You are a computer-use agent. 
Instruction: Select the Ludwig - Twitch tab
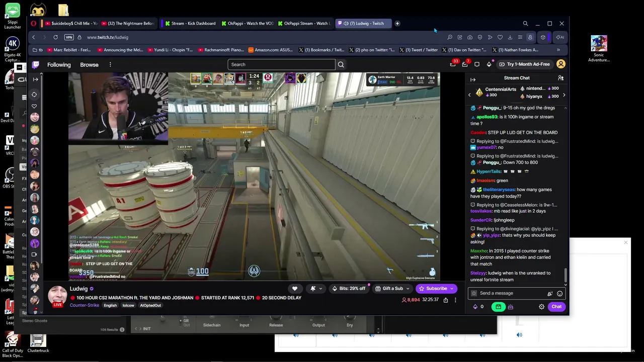tap(363, 23)
